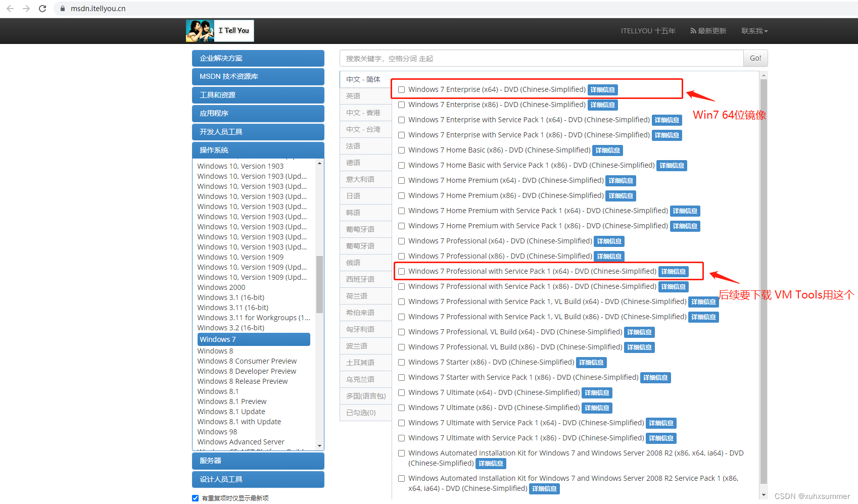The width and height of the screenshot is (858, 504).
Task: Click the lock icon in address bar
Action: click(x=63, y=9)
